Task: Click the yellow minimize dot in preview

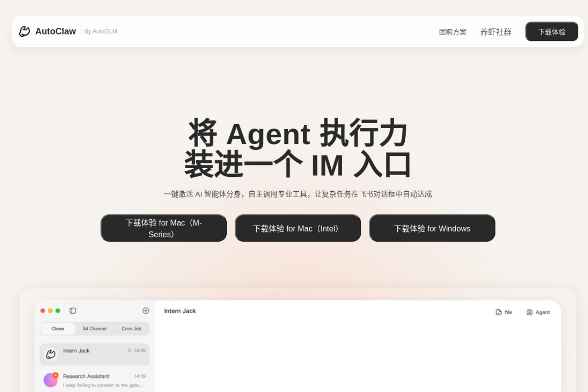Action: [50, 311]
